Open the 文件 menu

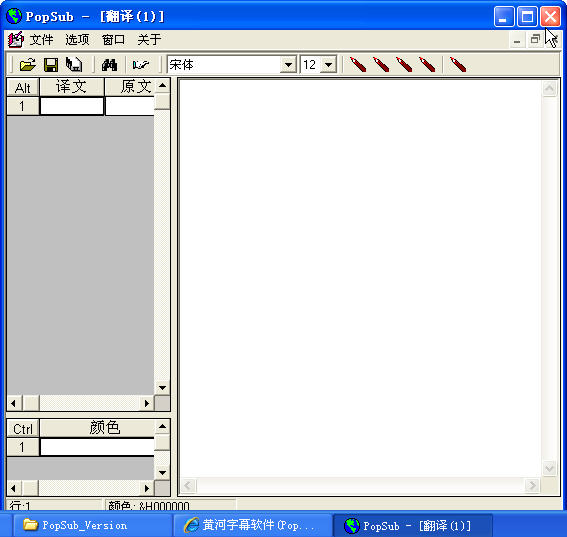tap(41, 39)
